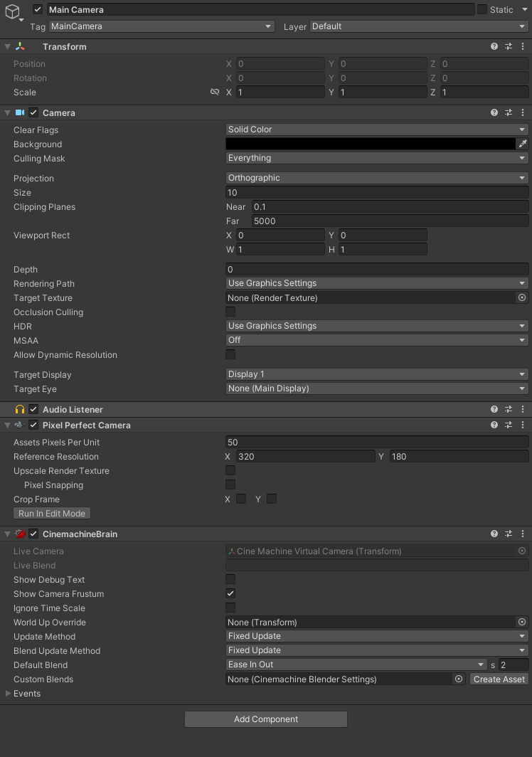This screenshot has height=757, width=532.
Task: Disable the Audio Listener component checkbox
Action: pyautogui.click(x=33, y=409)
